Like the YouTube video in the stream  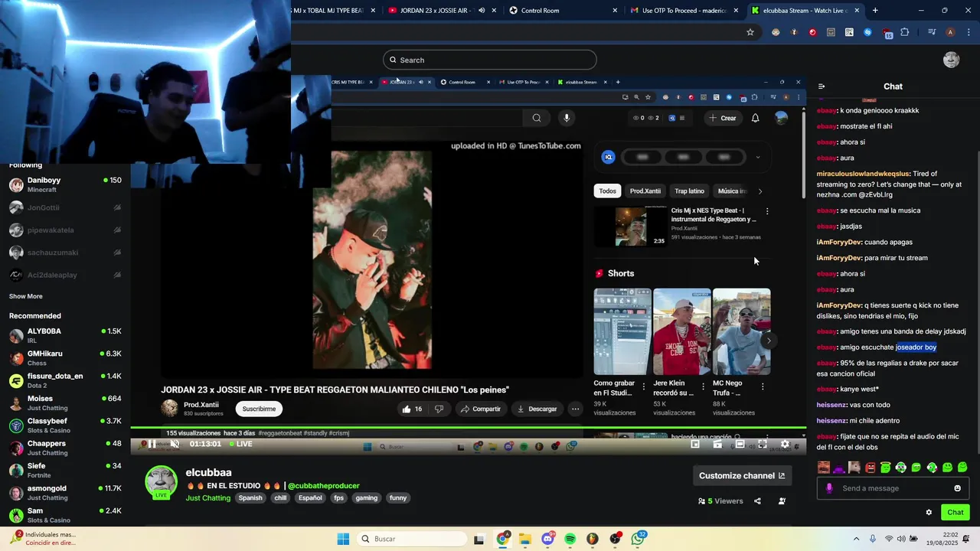[x=412, y=409]
